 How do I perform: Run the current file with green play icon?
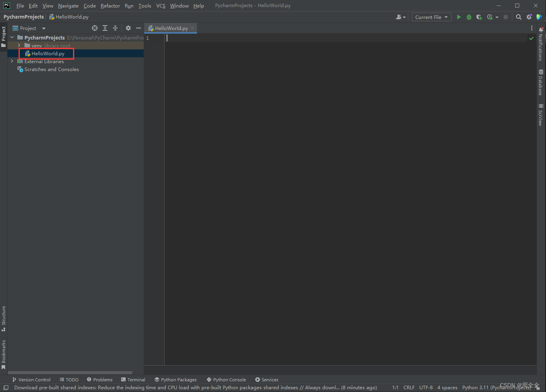point(459,17)
